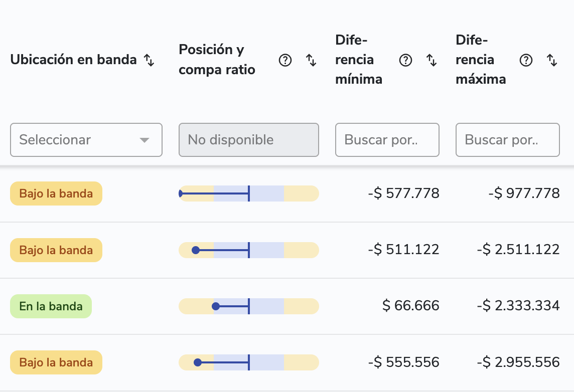This screenshot has width=574, height=392.
Task: Focus the Diferencia máxima search field
Action: pyautogui.click(x=507, y=140)
